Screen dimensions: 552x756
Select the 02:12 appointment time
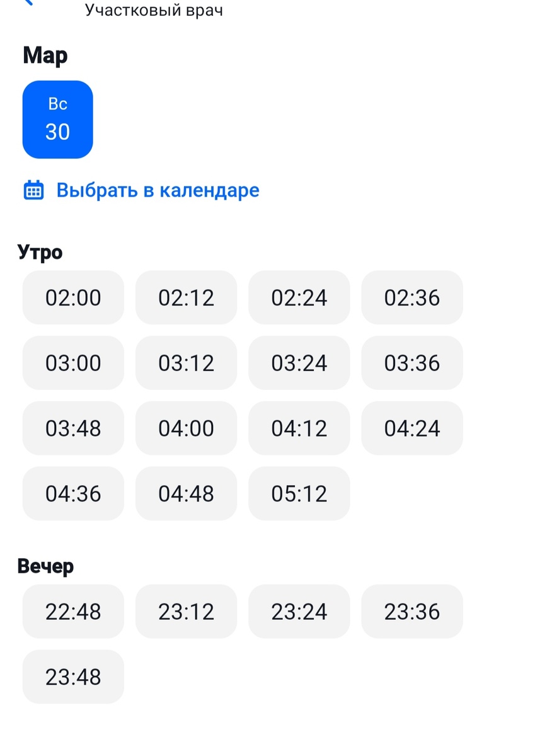186,297
